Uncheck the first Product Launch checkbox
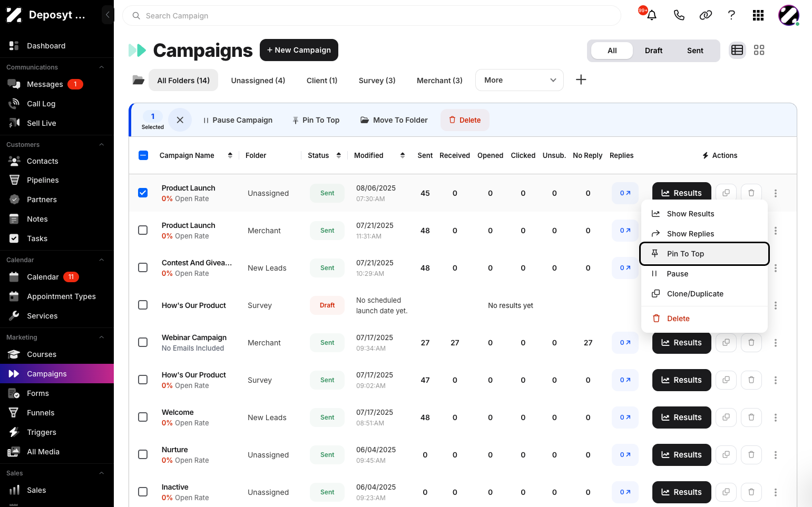The height and width of the screenshot is (507, 812). [143, 193]
